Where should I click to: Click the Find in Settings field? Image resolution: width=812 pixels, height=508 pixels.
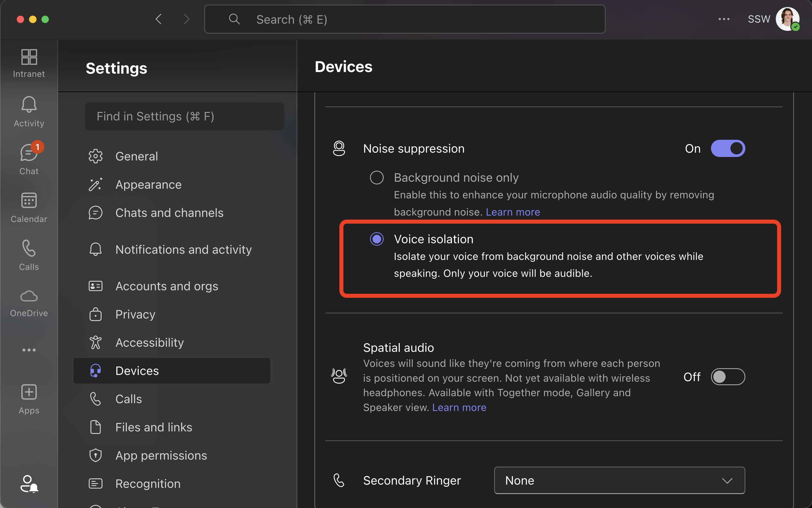coord(184,116)
